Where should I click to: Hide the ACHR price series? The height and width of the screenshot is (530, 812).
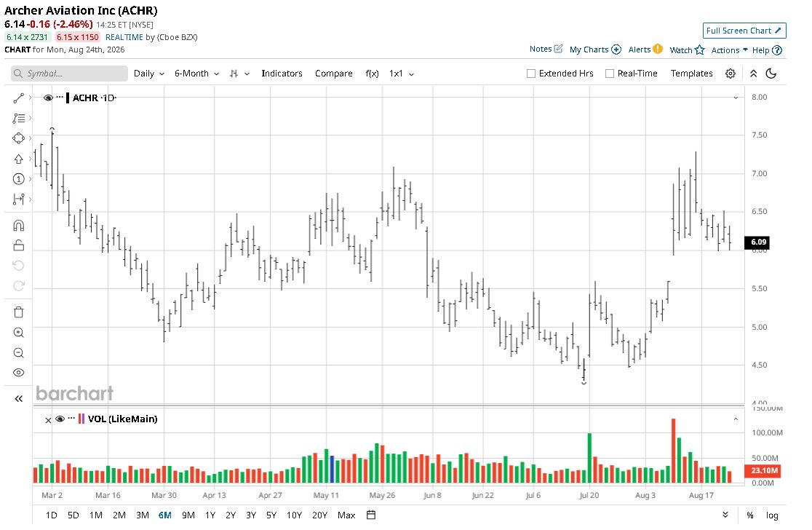(48, 98)
